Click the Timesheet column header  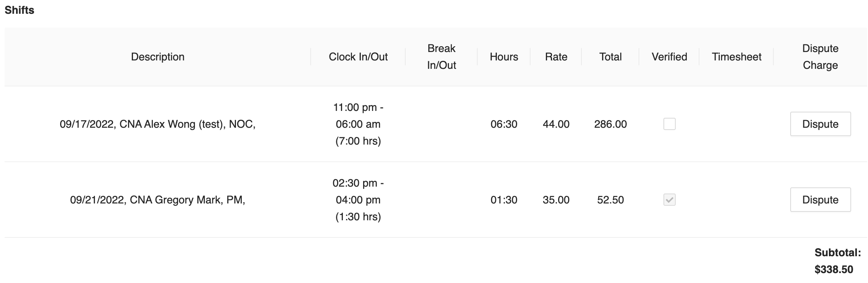(x=736, y=57)
